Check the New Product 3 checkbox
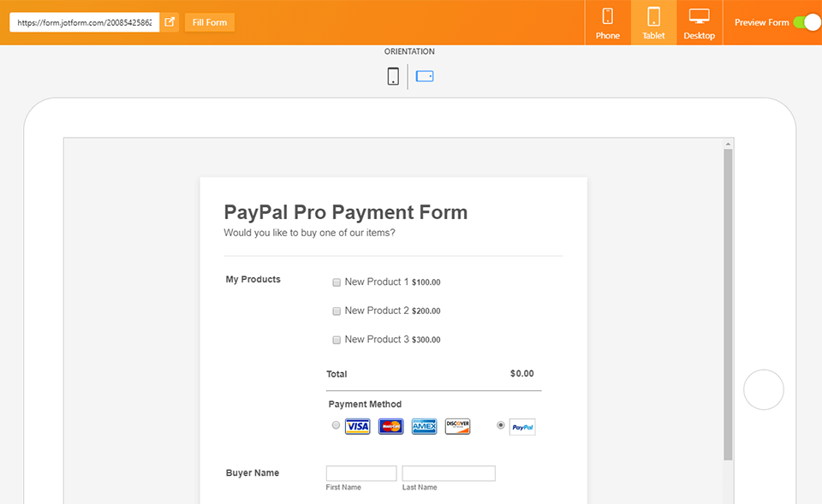 [x=337, y=340]
